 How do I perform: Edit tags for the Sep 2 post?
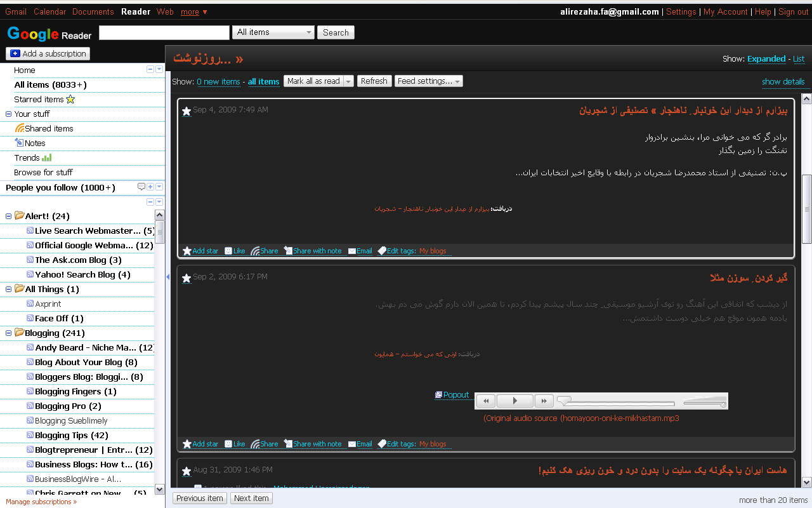(x=397, y=444)
